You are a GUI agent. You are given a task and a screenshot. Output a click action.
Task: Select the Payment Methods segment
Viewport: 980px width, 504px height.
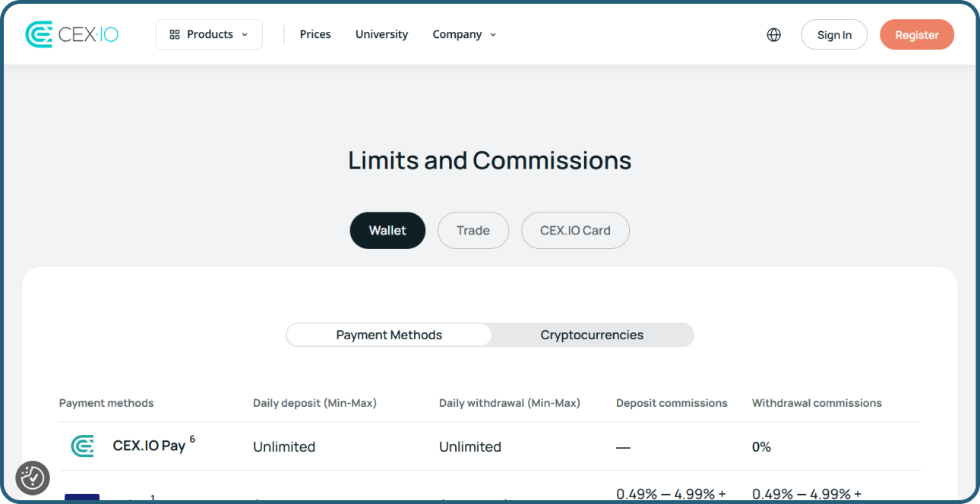point(389,335)
